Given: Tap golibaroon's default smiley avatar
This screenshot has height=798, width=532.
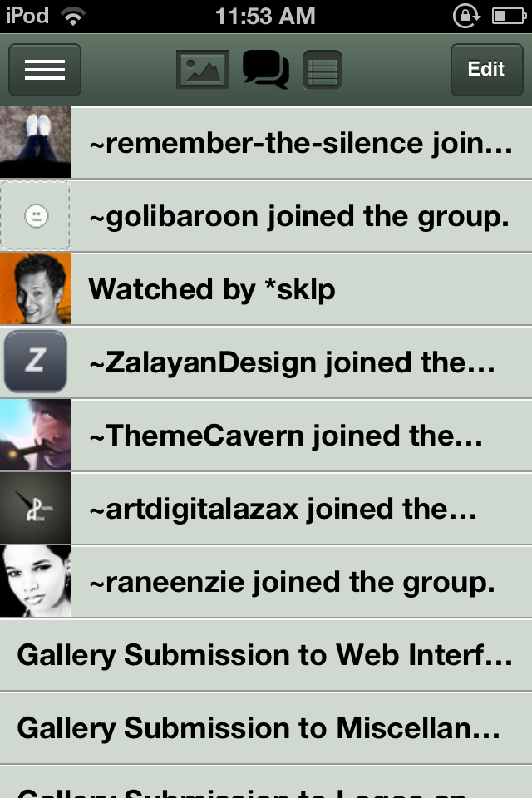Looking at the screenshot, I should 36,216.
